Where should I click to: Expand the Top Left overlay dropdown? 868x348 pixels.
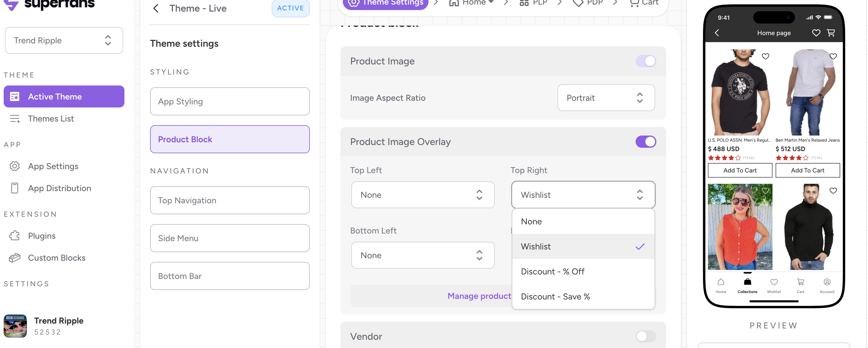[422, 195]
